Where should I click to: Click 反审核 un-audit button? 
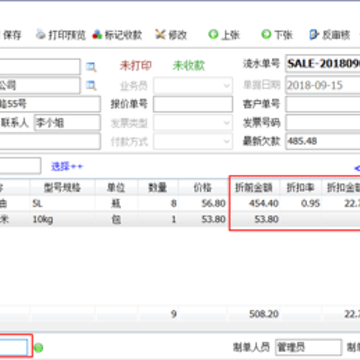330,35
